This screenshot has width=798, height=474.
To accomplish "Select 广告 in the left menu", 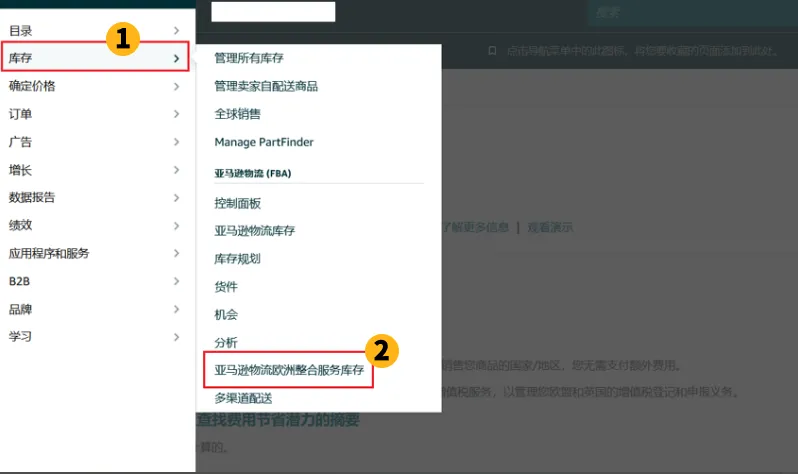I will (21, 142).
